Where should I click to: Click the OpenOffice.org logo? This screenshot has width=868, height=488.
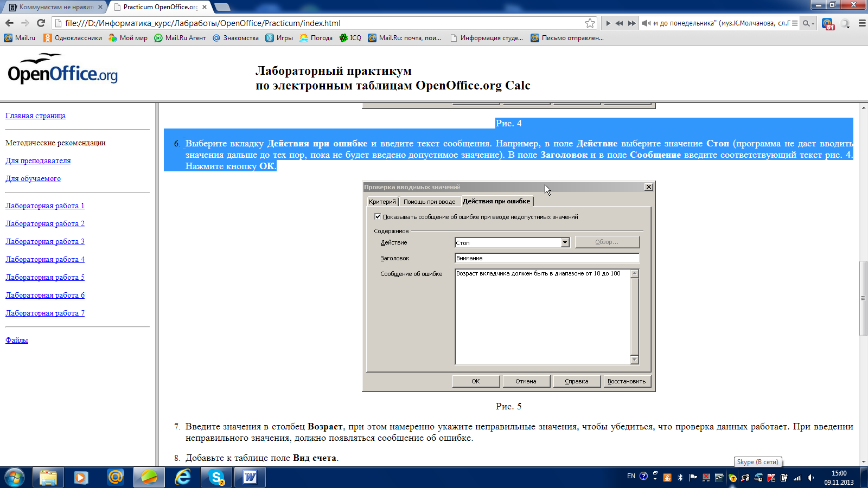pos(62,69)
